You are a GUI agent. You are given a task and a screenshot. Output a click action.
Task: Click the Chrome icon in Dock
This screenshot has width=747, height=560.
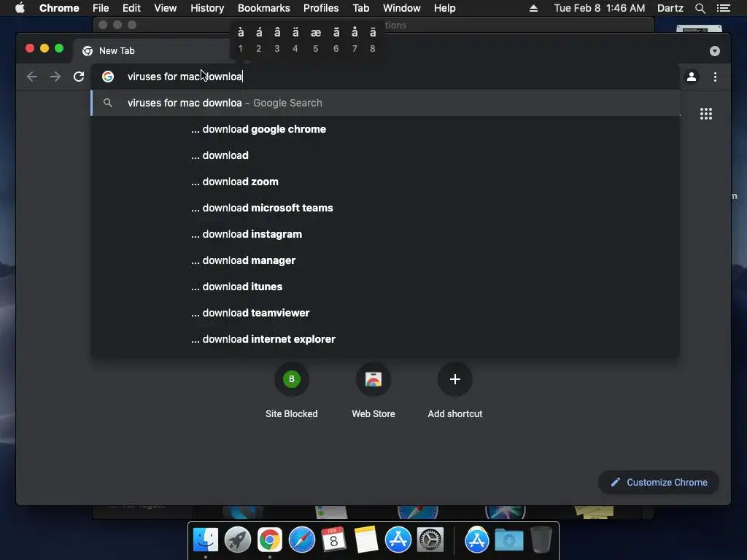point(270,540)
